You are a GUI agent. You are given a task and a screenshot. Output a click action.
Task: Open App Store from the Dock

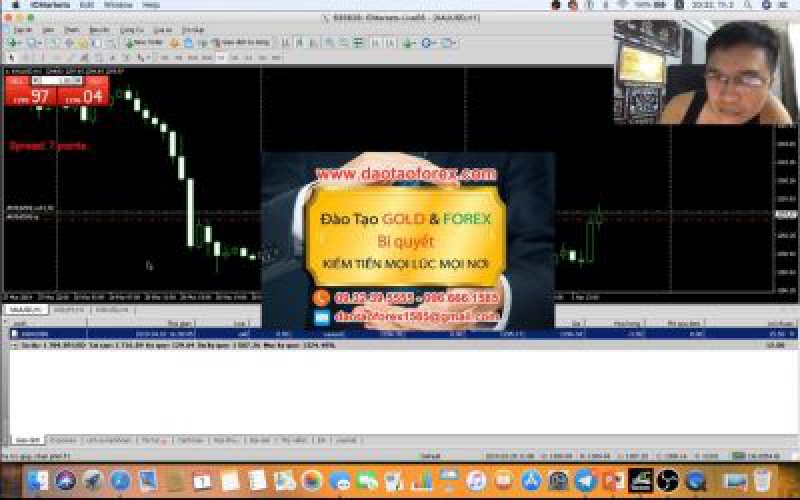pos(531,481)
